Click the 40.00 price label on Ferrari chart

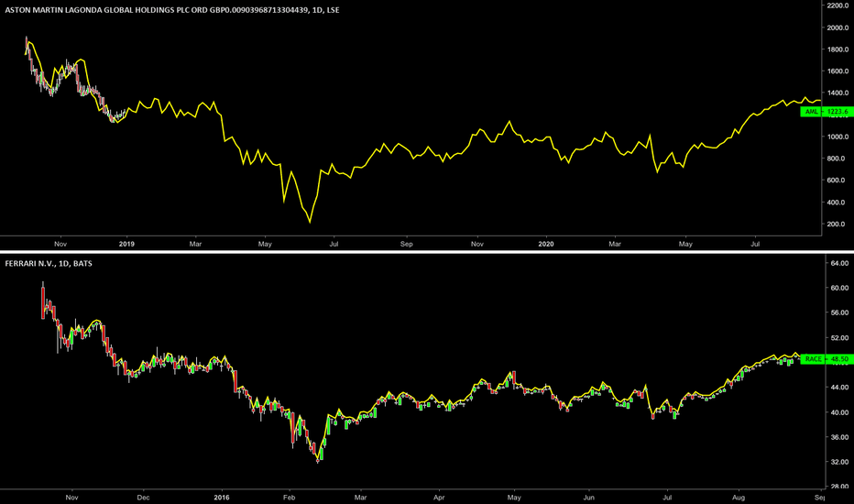coord(839,412)
